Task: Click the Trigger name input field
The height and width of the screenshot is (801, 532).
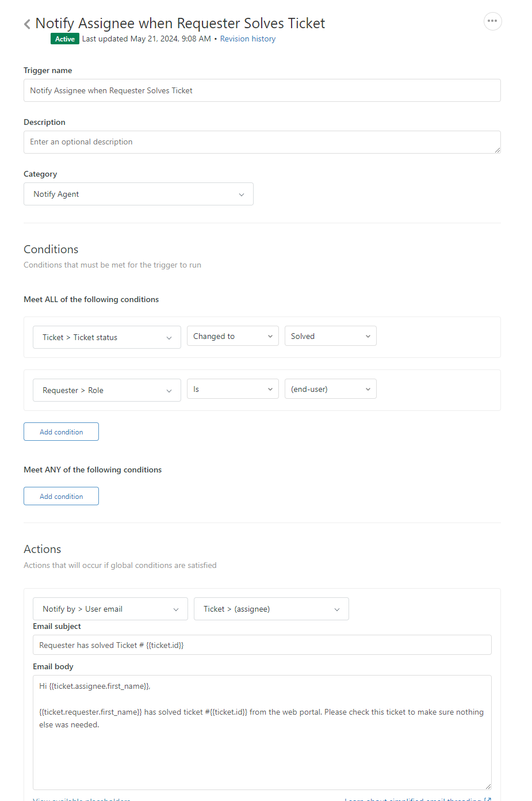Action: point(262,90)
